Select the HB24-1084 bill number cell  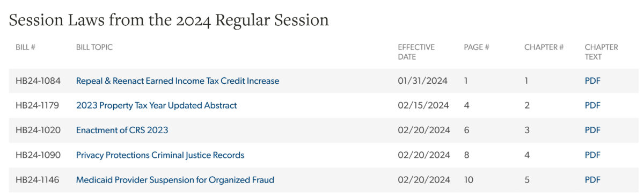(x=38, y=81)
